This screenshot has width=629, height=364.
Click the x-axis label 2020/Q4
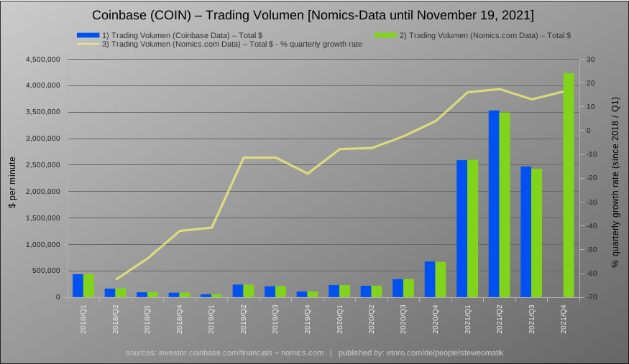tap(435, 319)
